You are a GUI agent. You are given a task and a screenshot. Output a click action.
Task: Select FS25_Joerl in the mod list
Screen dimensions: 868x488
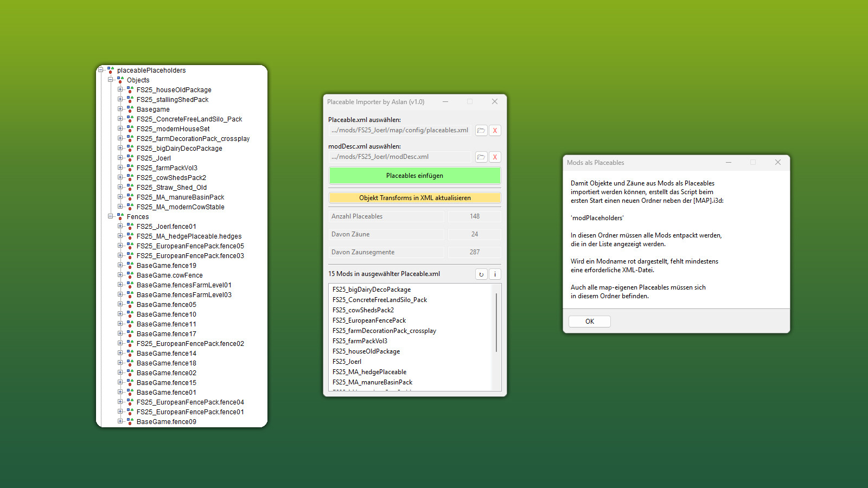tap(347, 361)
